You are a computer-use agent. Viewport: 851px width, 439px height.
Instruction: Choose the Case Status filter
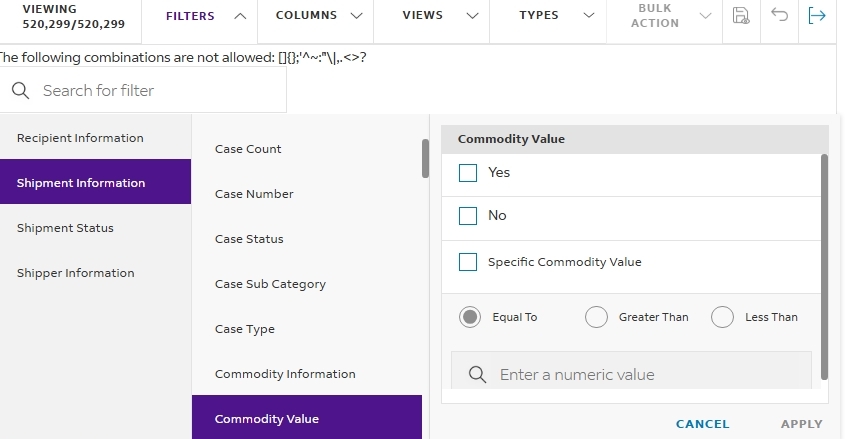(x=249, y=239)
